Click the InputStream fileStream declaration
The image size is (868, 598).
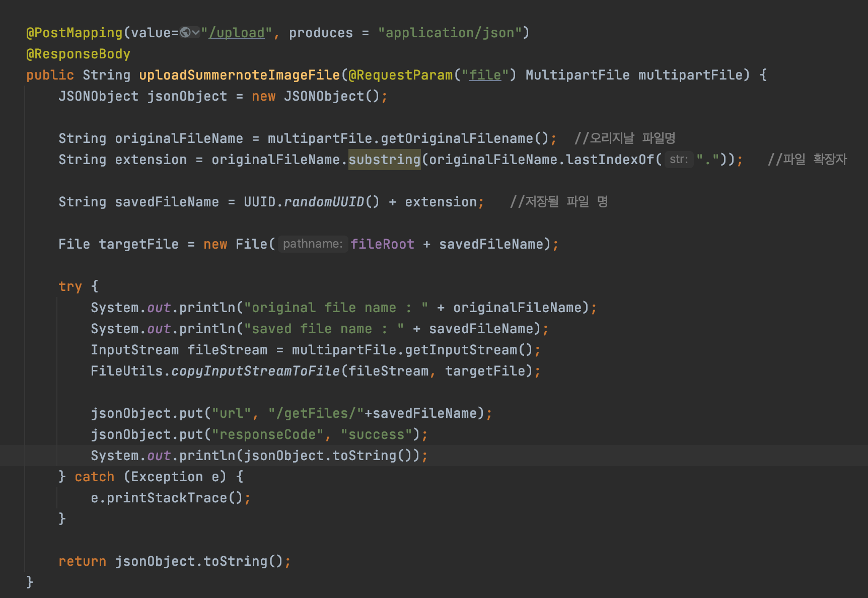(179, 350)
